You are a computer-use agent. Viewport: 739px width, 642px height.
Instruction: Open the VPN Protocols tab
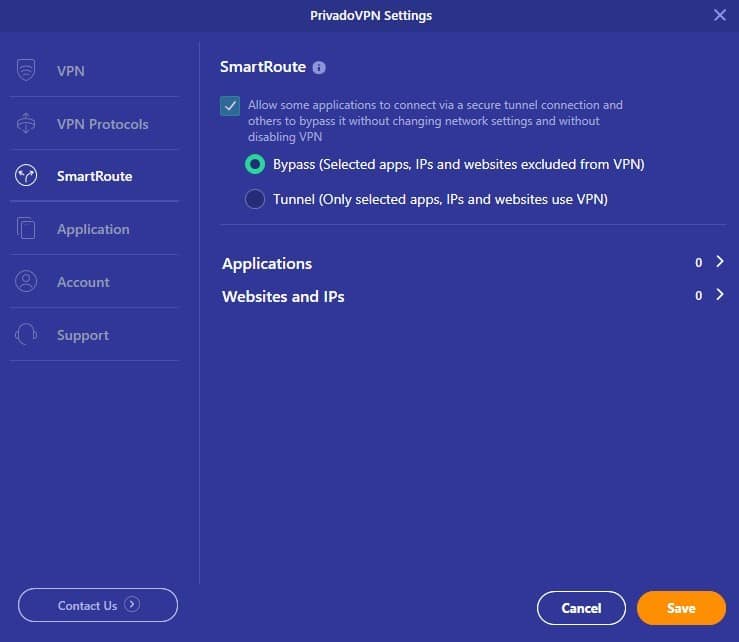tap(94, 123)
